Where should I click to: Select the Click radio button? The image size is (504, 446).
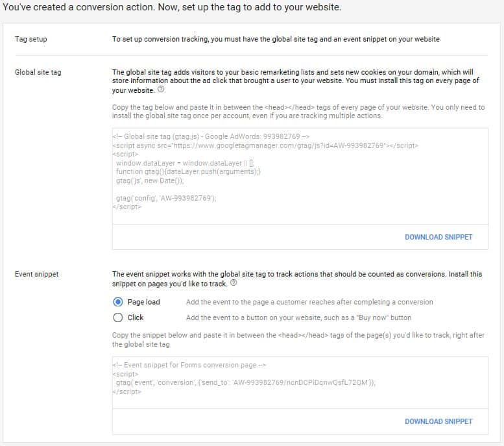pyautogui.click(x=118, y=317)
